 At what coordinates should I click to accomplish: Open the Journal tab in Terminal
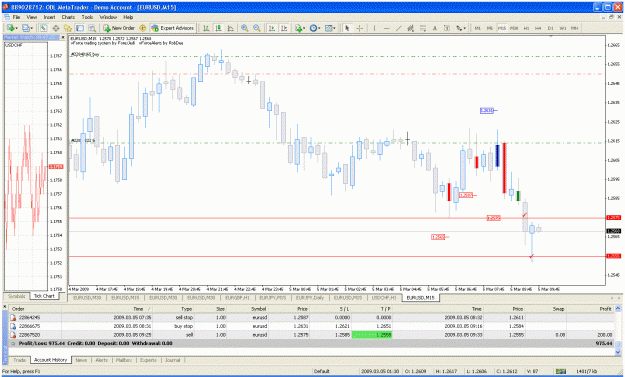coord(172,360)
